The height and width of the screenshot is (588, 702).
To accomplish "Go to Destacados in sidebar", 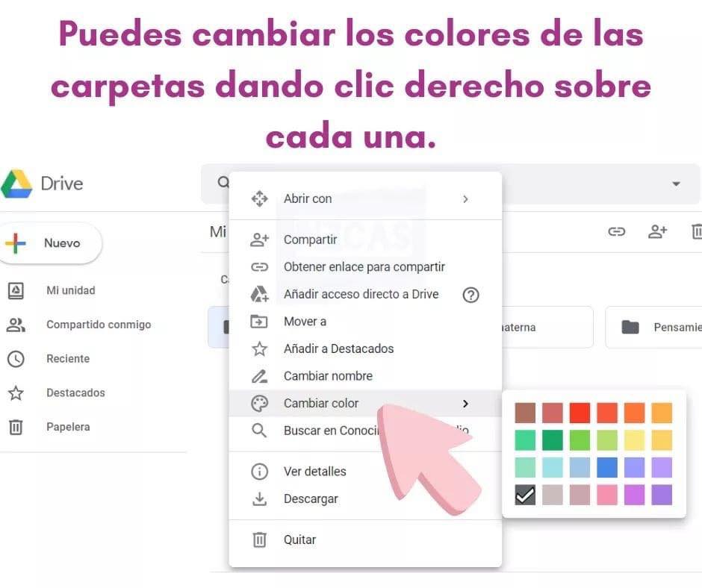I will pyautogui.click(x=75, y=392).
